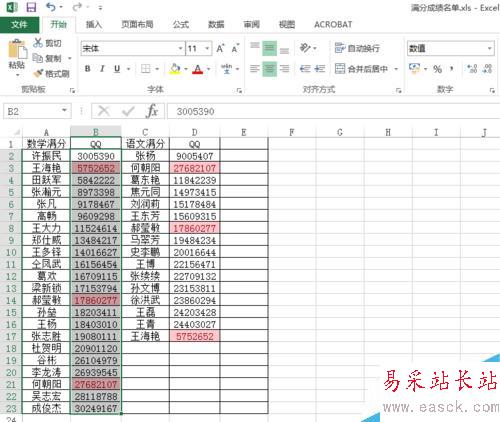
Task: Select cell 许振民 in column A
Action: pos(46,156)
